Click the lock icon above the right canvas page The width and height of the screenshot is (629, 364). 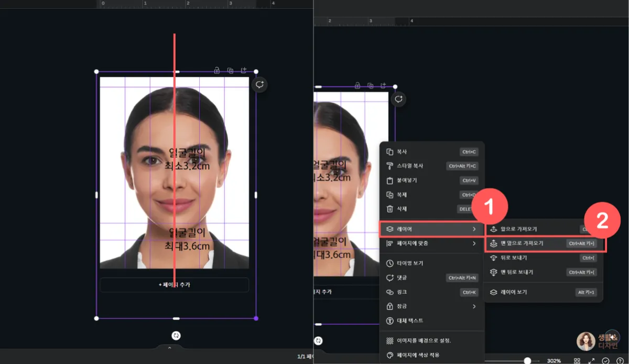pyautogui.click(x=357, y=85)
